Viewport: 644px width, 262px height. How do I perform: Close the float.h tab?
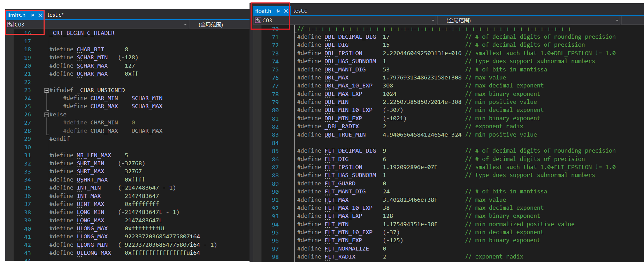coord(286,11)
